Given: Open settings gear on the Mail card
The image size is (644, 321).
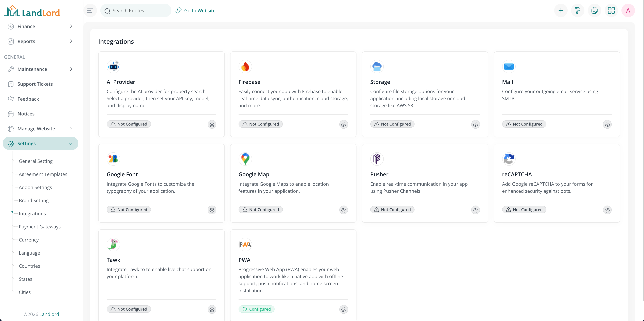Looking at the screenshot, I should pos(607,124).
